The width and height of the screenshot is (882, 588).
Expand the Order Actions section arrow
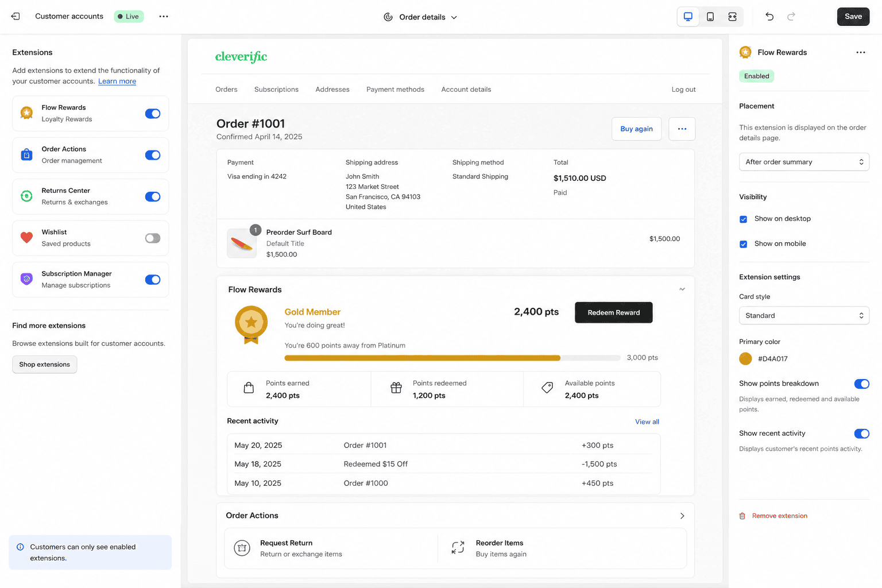coord(682,516)
